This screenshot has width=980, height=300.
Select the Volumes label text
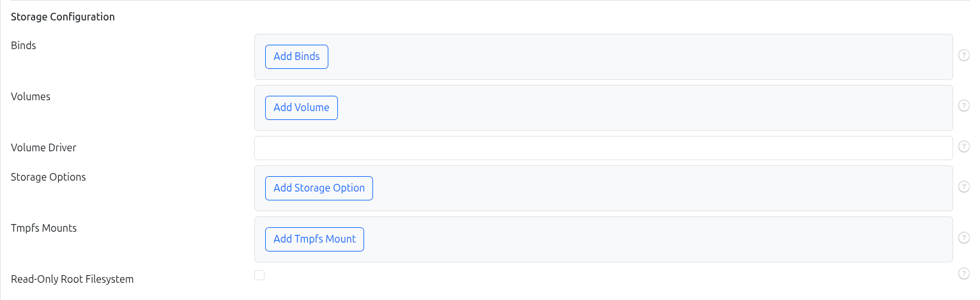tap(31, 97)
